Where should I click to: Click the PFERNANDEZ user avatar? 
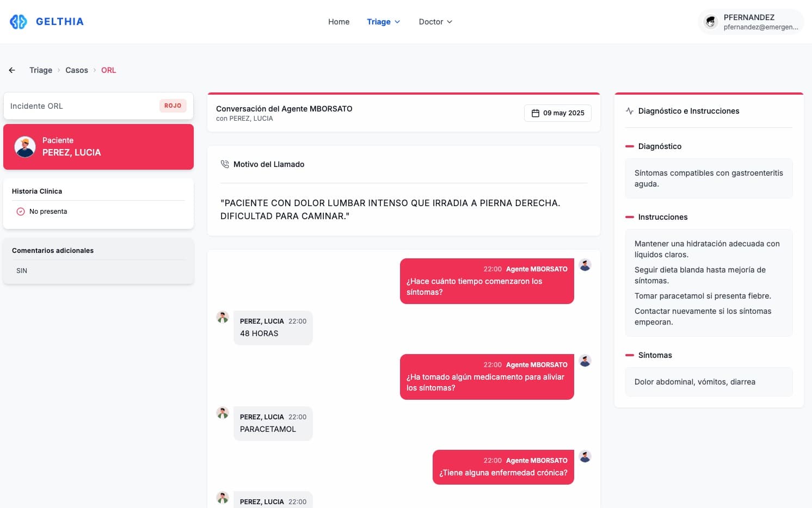point(711,22)
